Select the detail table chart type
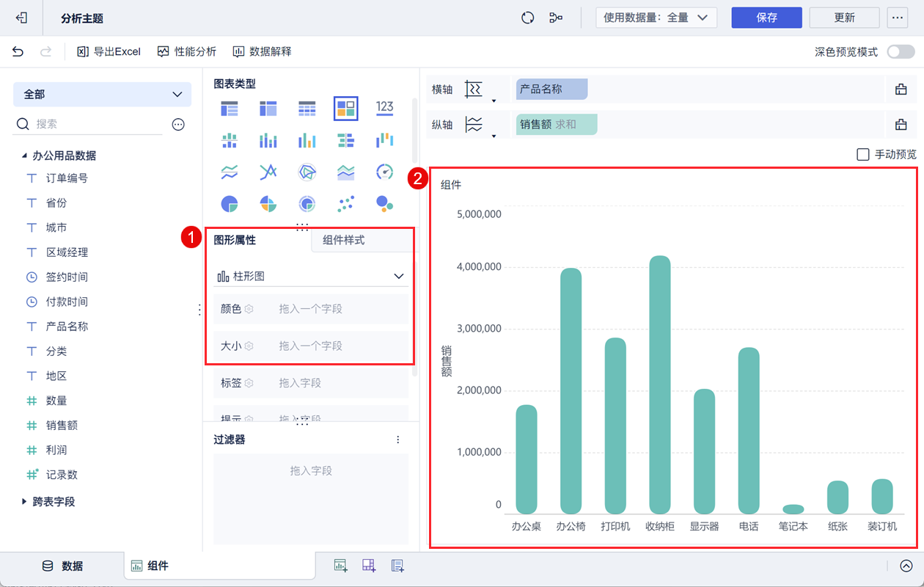 (307, 109)
